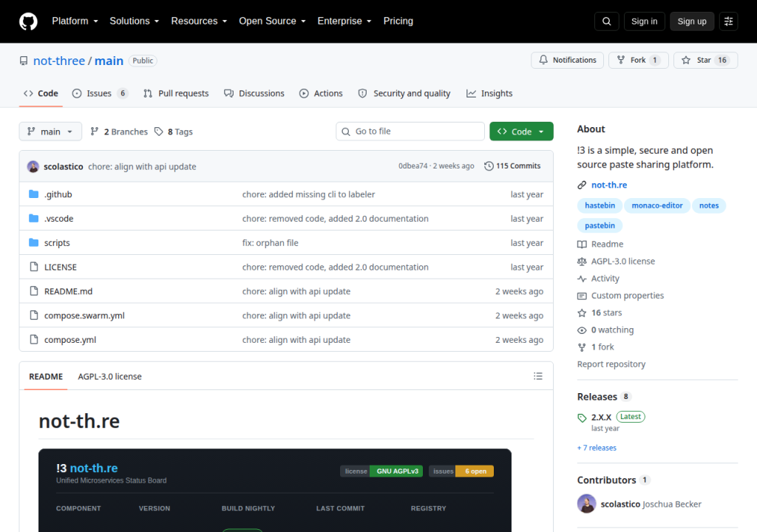Click the green tag icon beside 2.X.X
The width and height of the screenshot is (757, 532).
(x=582, y=417)
